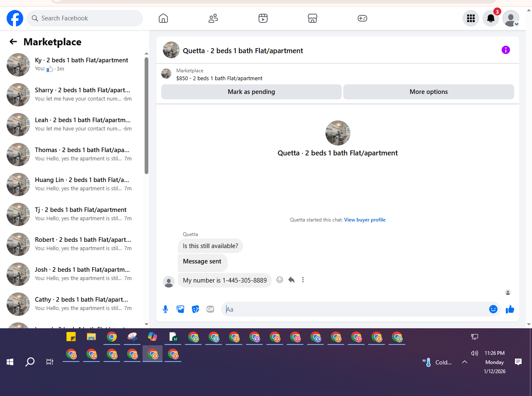
Task: Open the Facebook menu grid icon
Action: 471,18
